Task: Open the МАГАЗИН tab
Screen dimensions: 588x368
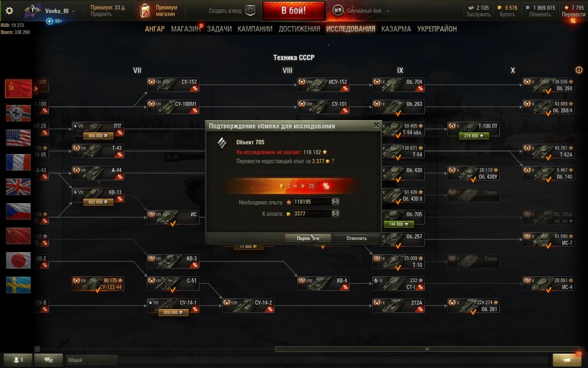Action: 186,29
